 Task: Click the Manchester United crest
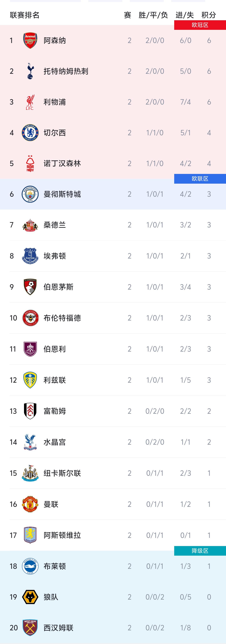(30, 504)
